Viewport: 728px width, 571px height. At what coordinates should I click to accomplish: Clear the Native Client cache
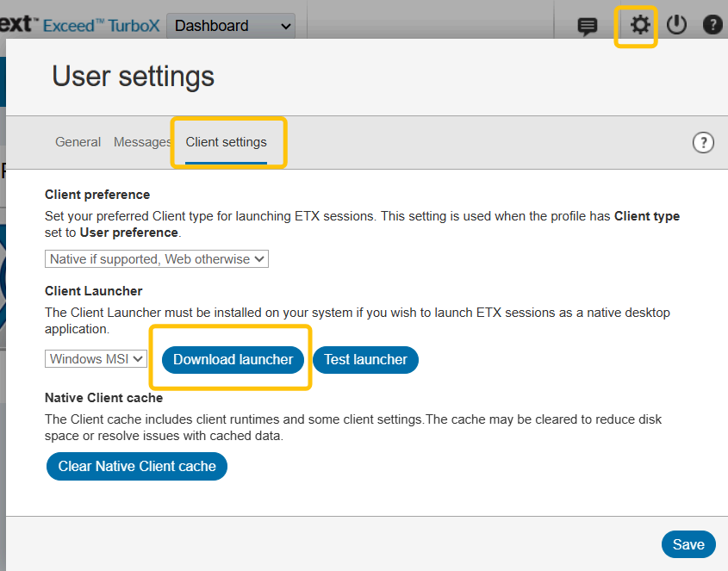(137, 466)
